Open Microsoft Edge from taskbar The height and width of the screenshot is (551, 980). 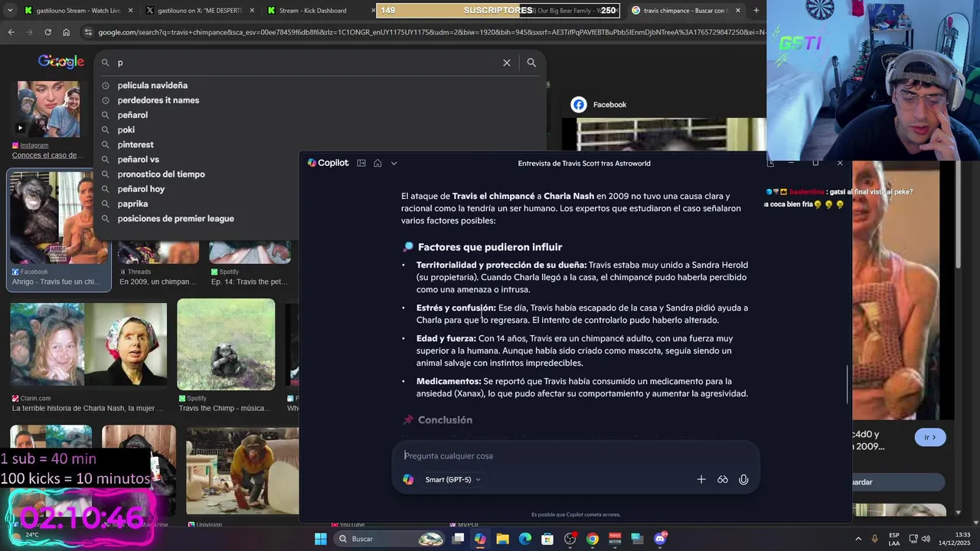[525, 539]
